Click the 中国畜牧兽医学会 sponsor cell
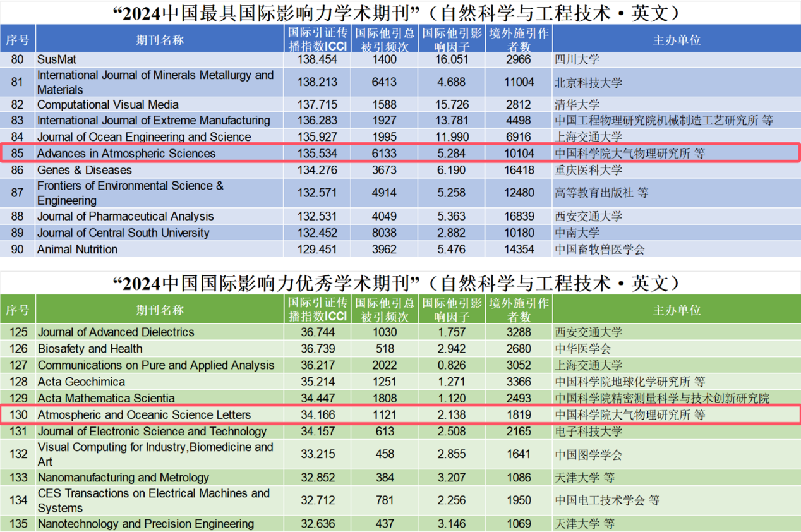801x532 pixels. (599, 250)
